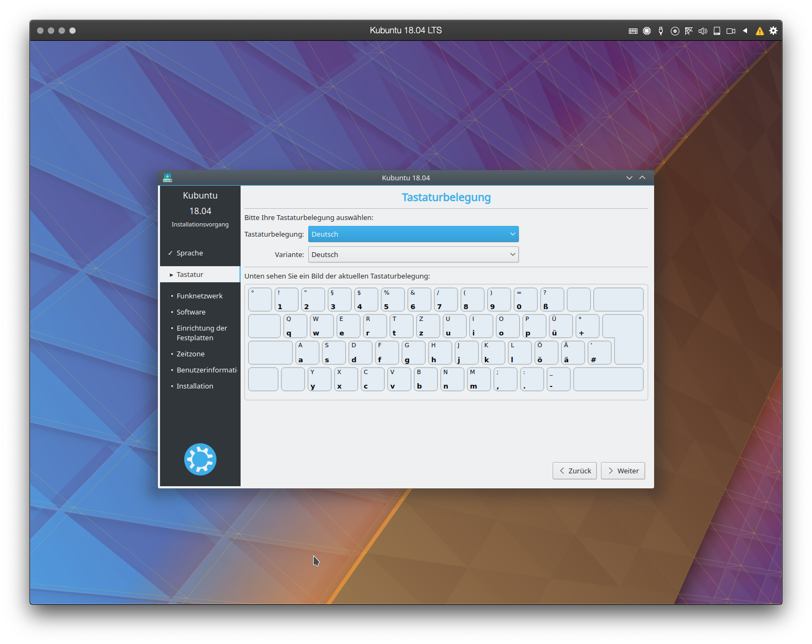Click the Kubuntu gear logo in sidebar
This screenshot has width=812, height=644.
(200, 459)
